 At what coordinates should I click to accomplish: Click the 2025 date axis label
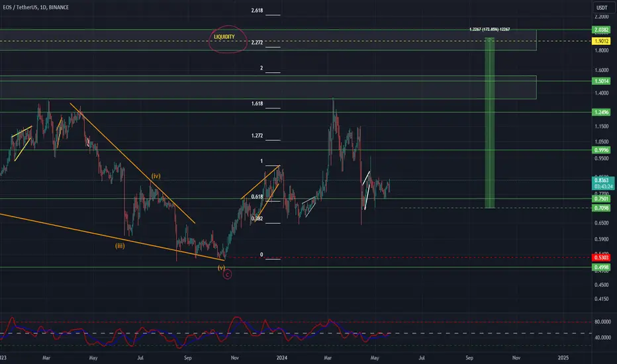tap(563, 357)
